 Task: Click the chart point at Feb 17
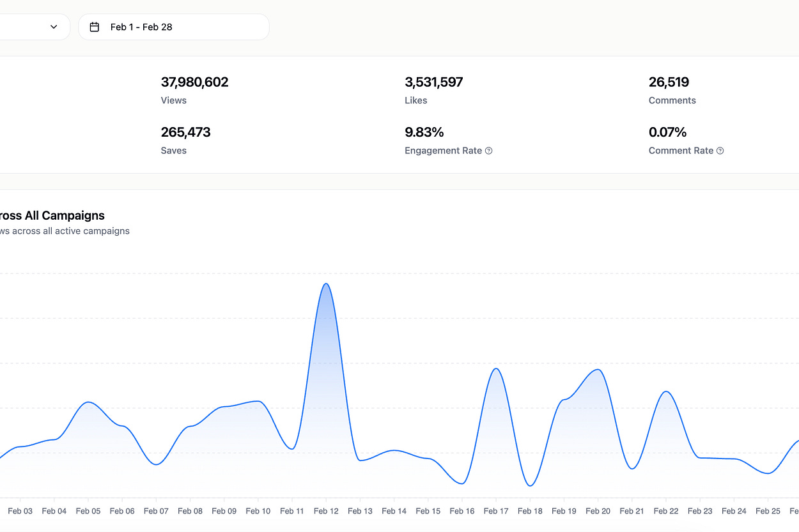pos(496,369)
